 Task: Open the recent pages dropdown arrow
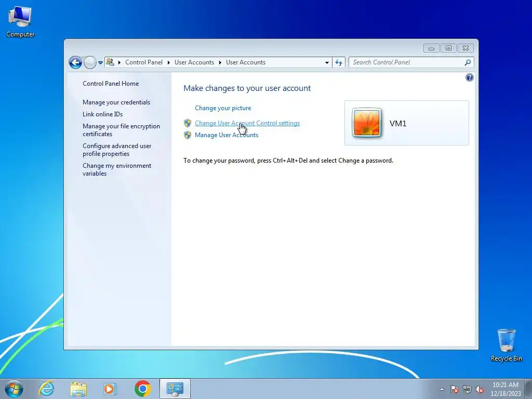tap(100, 63)
